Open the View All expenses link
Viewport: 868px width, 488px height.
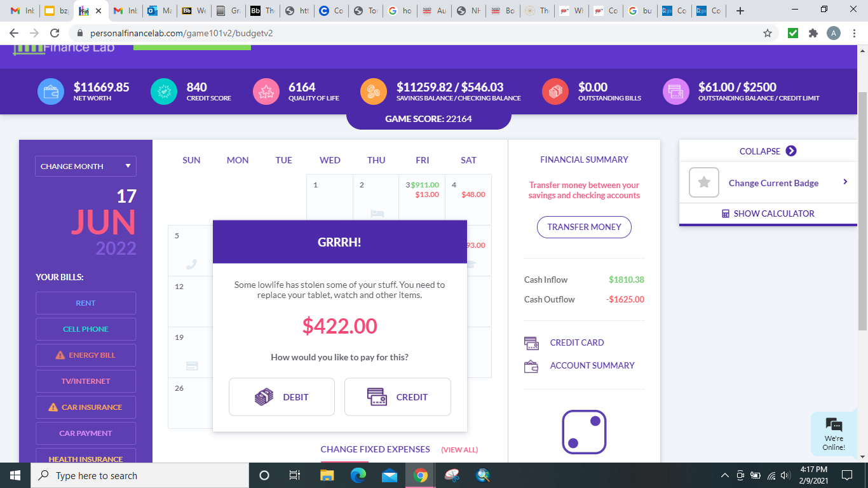pyautogui.click(x=459, y=449)
